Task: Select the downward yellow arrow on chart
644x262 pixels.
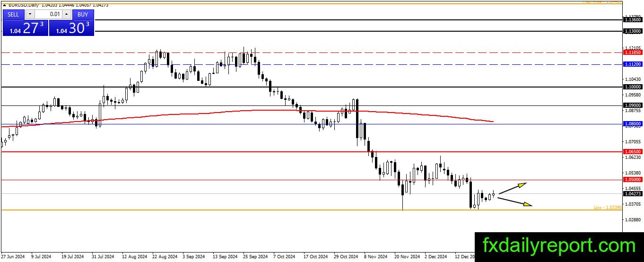Action: [515, 201]
